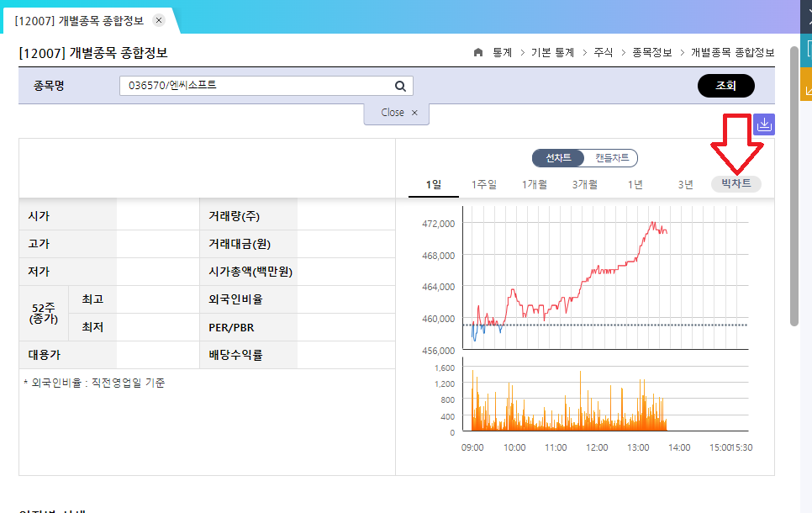Switch to the 1년 chart period
The image size is (812, 513).
(635, 184)
